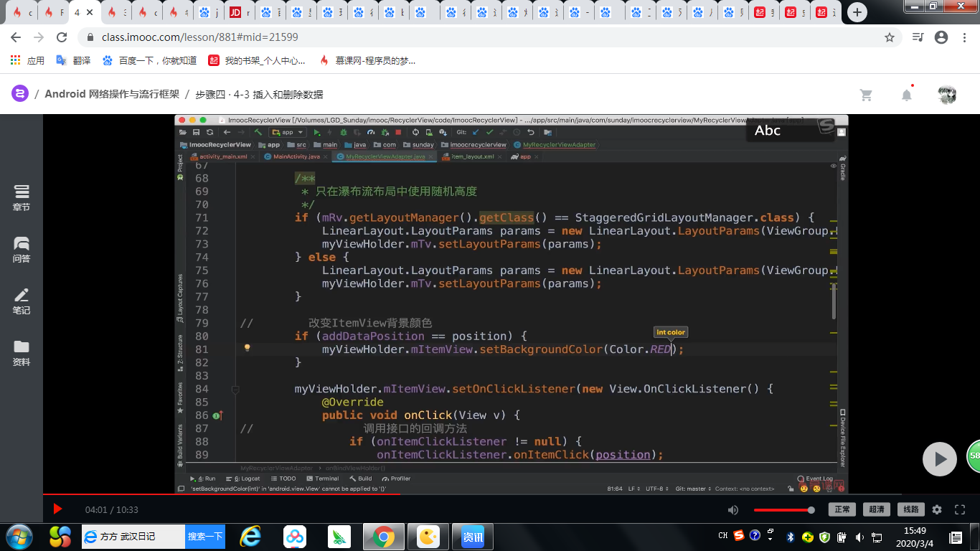This screenshot has height=551, width=980.
Task: Open video player settings gear
Action: 937,510
